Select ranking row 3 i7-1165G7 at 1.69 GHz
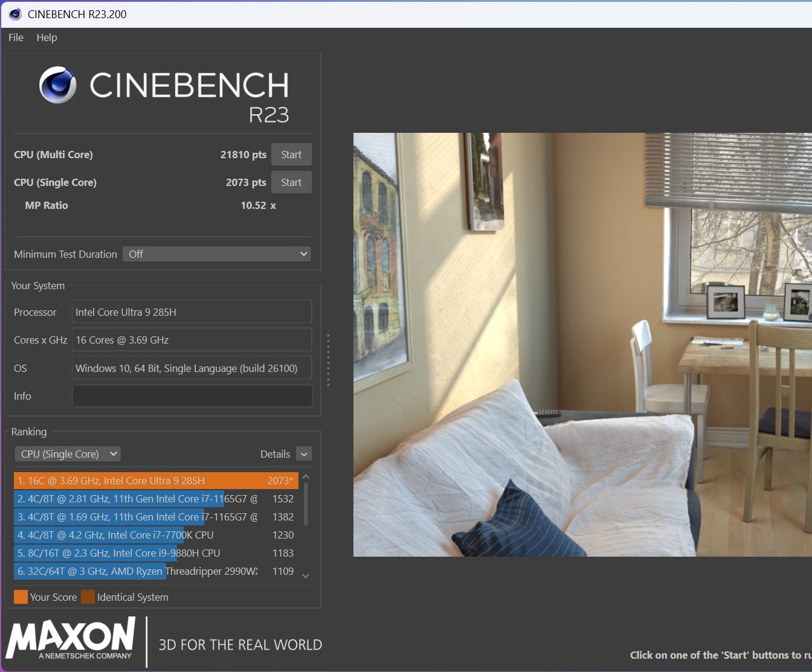 click(156, 517)
